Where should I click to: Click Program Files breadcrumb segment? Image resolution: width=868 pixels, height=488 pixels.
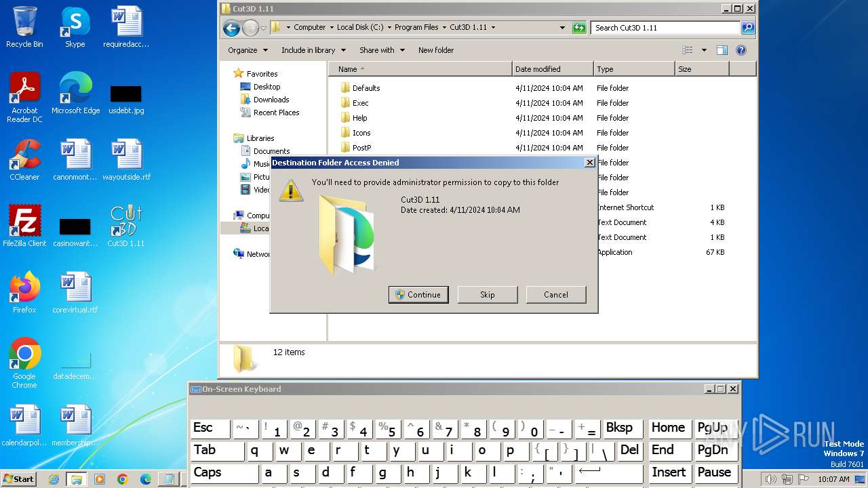[x=416, y=28]
